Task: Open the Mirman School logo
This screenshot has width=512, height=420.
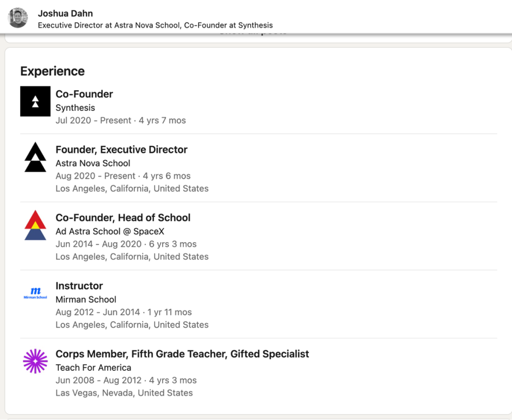Action: pyautogui.click(x=35, y=292)
